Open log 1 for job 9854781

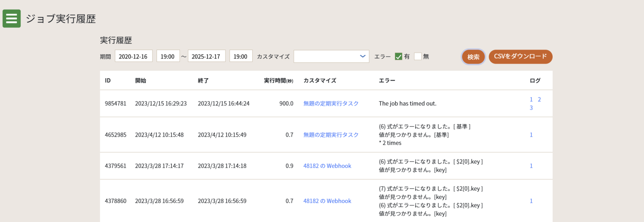(x=531, y=100)
